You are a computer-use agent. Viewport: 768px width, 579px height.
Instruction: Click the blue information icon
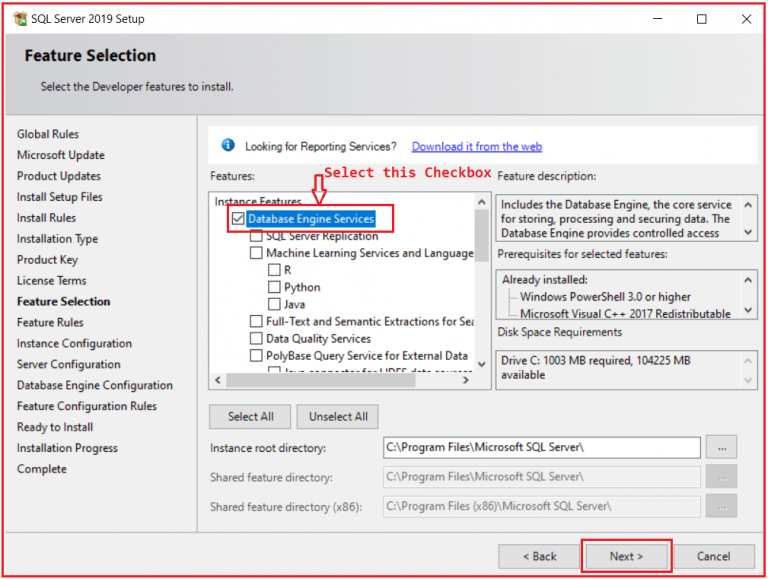click(228, 145)
